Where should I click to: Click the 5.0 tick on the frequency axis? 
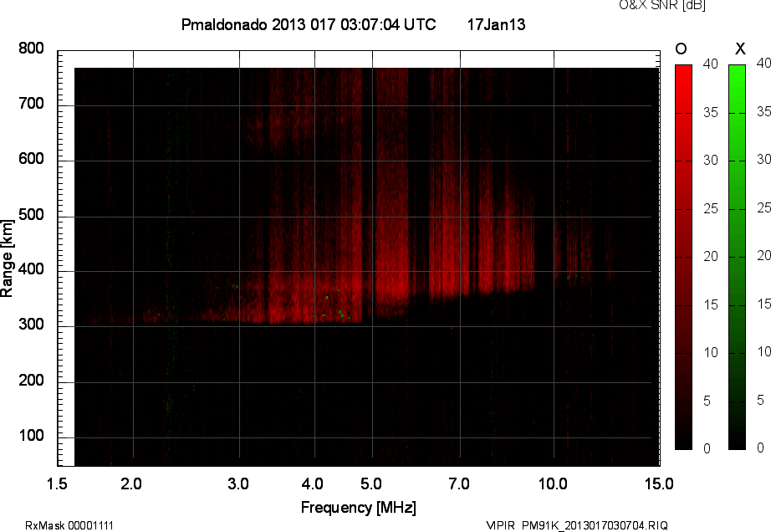point(371,483)
